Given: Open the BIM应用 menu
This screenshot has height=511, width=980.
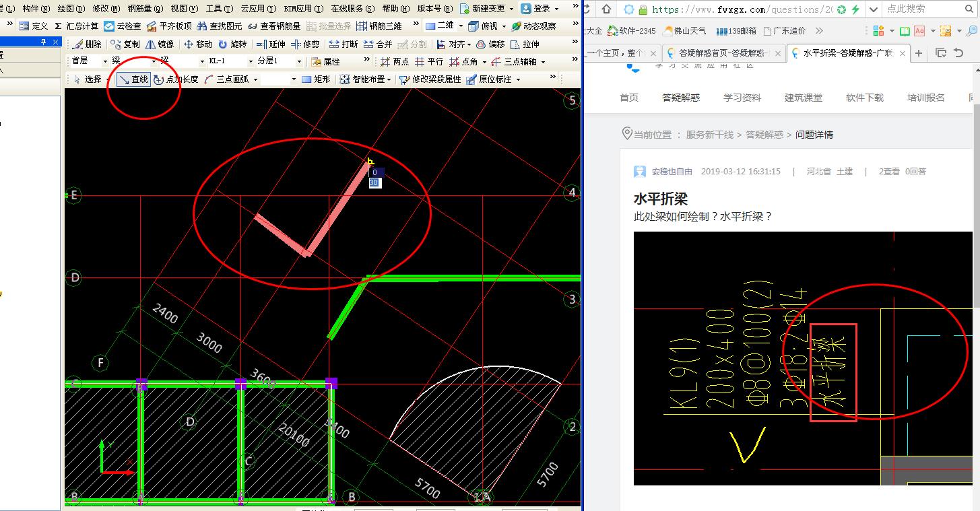Looking at the screenshot, I should (303, 8).
